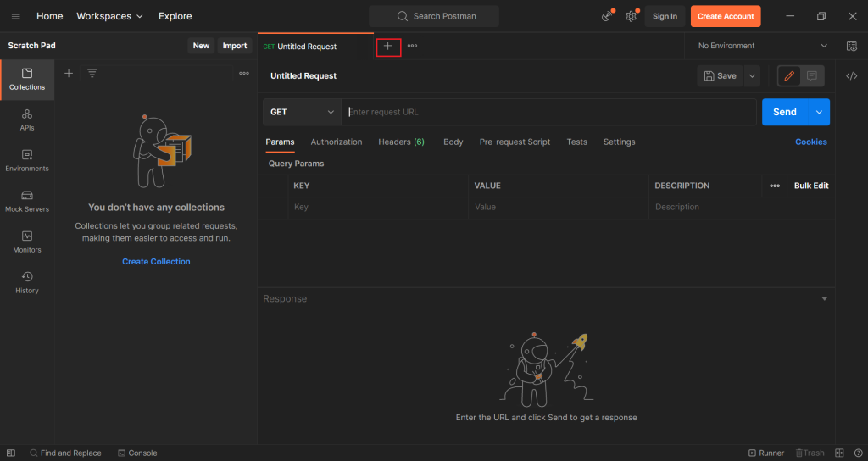
Task: Click the New button in Scratch Pad
Action: click(x=201, y=46)
